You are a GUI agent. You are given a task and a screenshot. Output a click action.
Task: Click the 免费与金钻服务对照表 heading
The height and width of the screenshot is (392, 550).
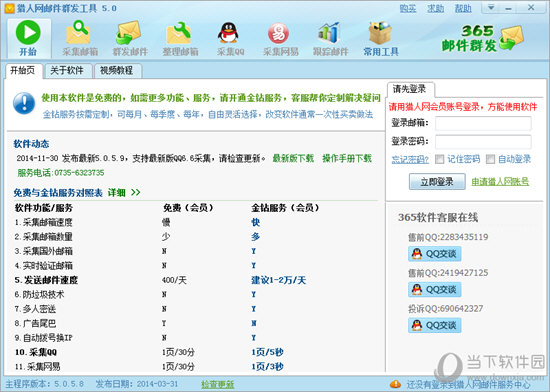[x=58, y=192]
